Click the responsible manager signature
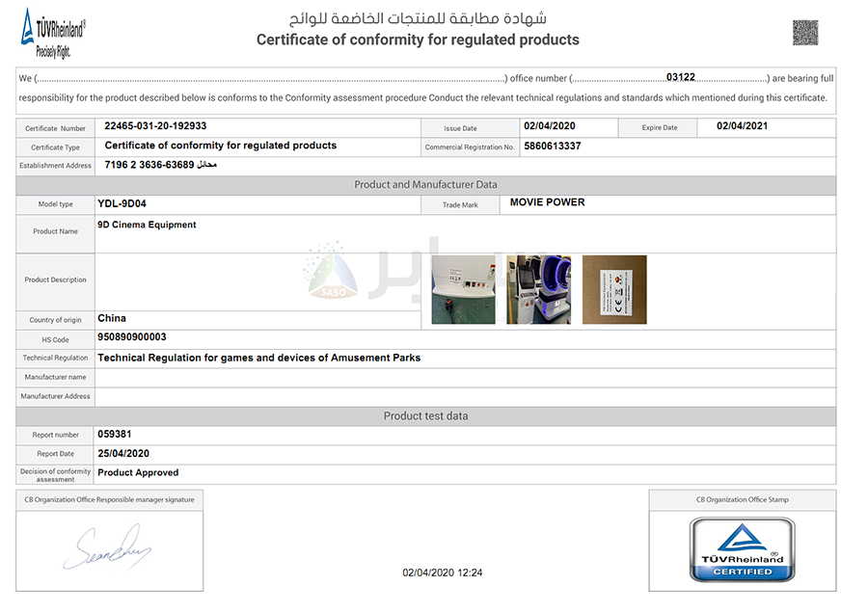 (x=108, y=547)
